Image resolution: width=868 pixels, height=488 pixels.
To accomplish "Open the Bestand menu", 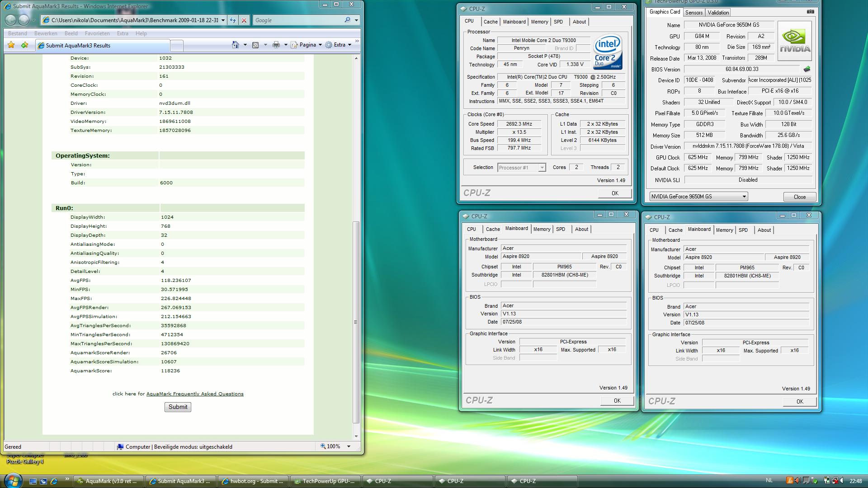I will click(18, 33).
